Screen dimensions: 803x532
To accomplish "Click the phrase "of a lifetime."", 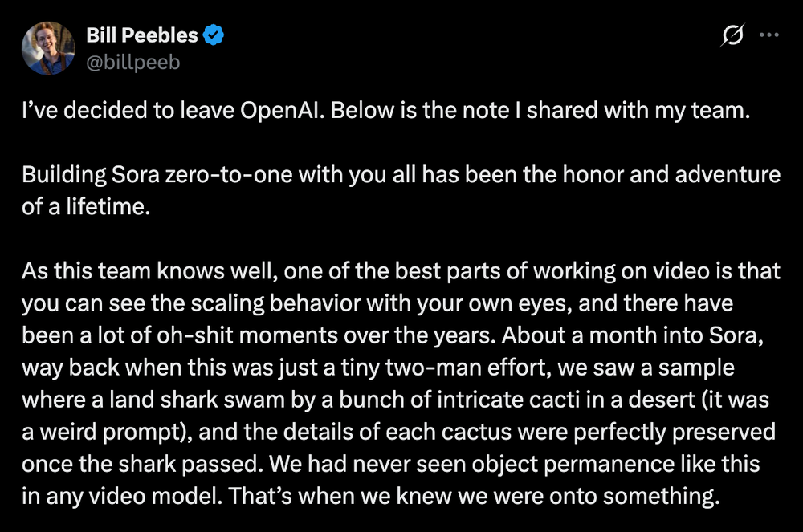I will pyautogui.click(x=87, y=206).
